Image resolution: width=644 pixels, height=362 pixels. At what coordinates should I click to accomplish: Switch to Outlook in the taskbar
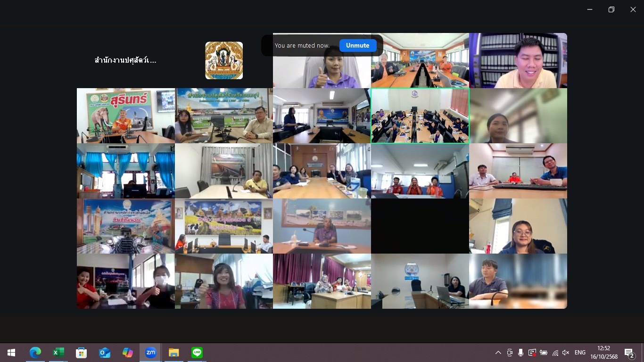pos(104,353)
